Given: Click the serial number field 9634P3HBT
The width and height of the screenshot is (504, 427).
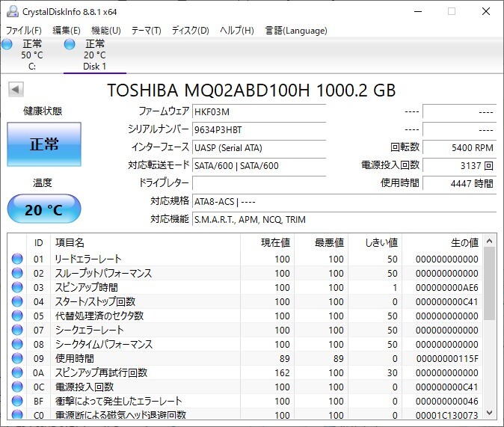Looking at the screenshot, I should pyautogui.click(x=259, y=130).
